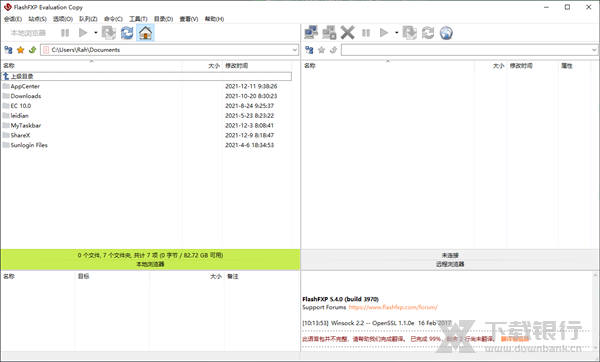Image resolution: width=600 pixels, height=362 pixels.
Task: Click the FlashFXP app icon in title bar
Action: click(x=7, y=7)
